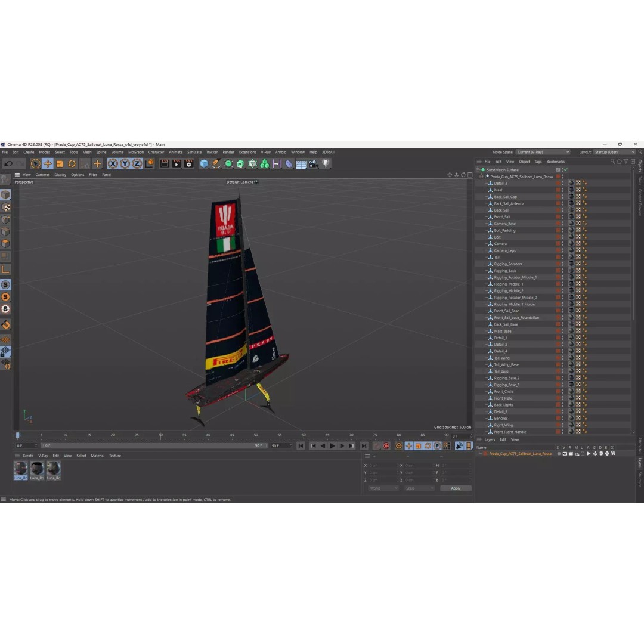This screenshot has height=644, width=644.
Task: Click the Play Sound speaker icon
Action: tap(459, 445)
